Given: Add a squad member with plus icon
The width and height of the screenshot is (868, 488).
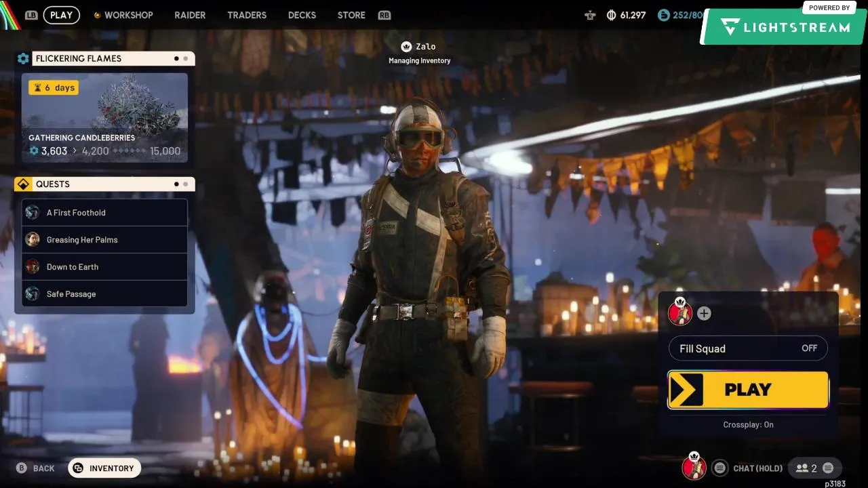Looking at the screenshot, I should pyautogui.click(x=704, y=313).
